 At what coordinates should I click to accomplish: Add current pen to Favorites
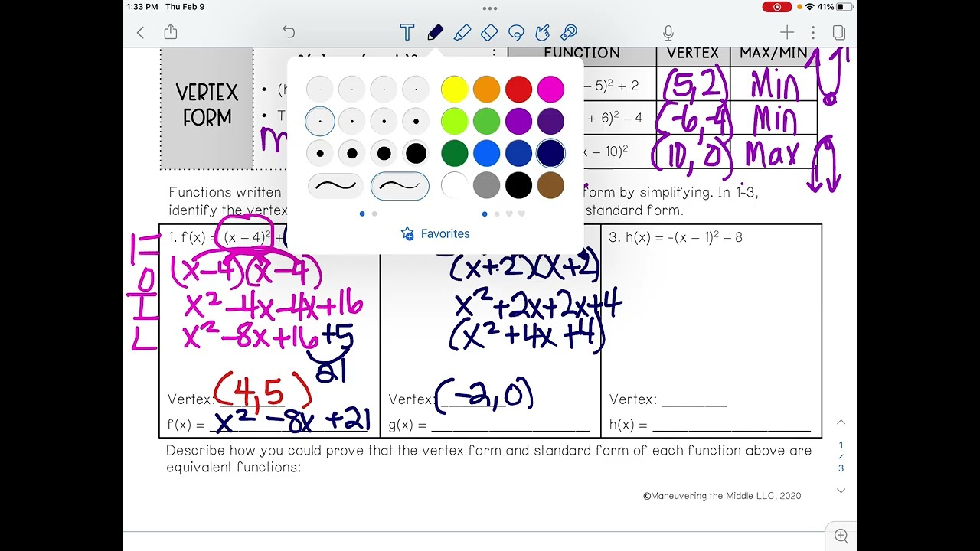[x=436, y=233]
